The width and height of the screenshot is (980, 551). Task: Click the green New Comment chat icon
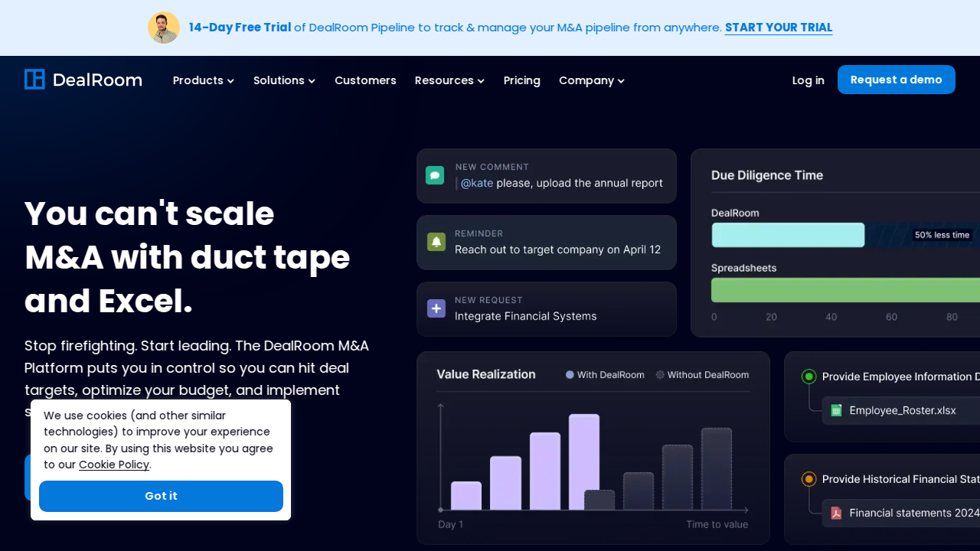click(x=435, y=175)
